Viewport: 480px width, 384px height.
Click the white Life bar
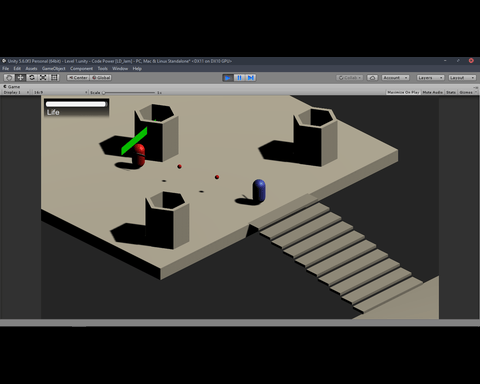[x=76, y=104]
